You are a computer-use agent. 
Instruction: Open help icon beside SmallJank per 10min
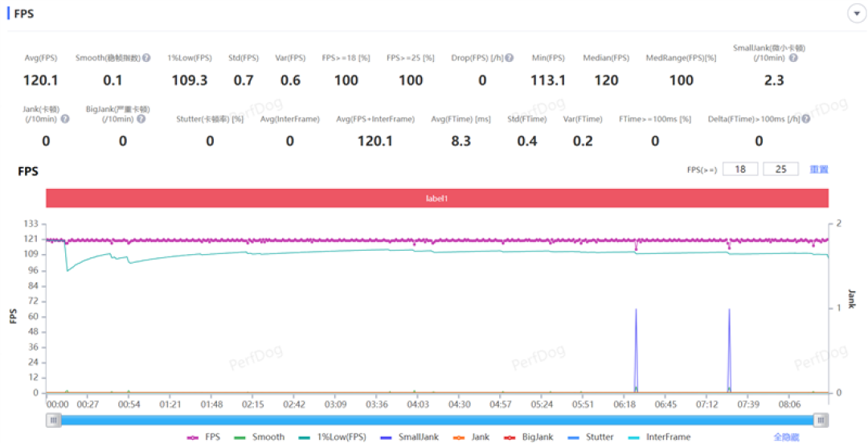[x=793, y=58]
